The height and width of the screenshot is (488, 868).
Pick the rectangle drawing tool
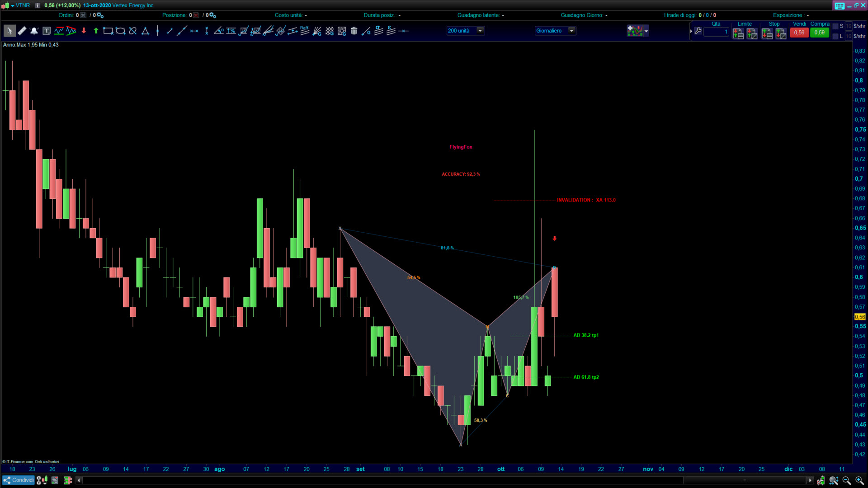[108, 31]
